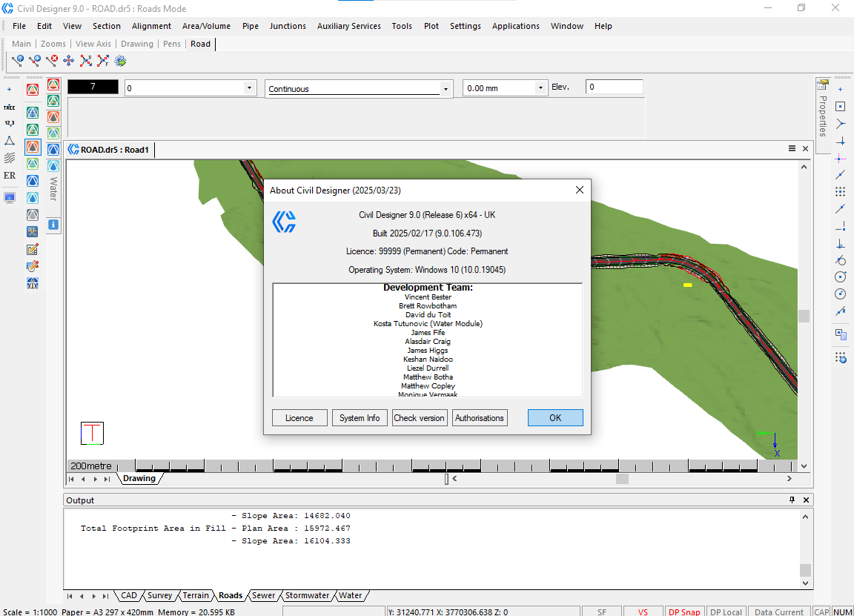The image size is (854, 616).
Task: Open the Properties panel icon
Action: (823, 85)
